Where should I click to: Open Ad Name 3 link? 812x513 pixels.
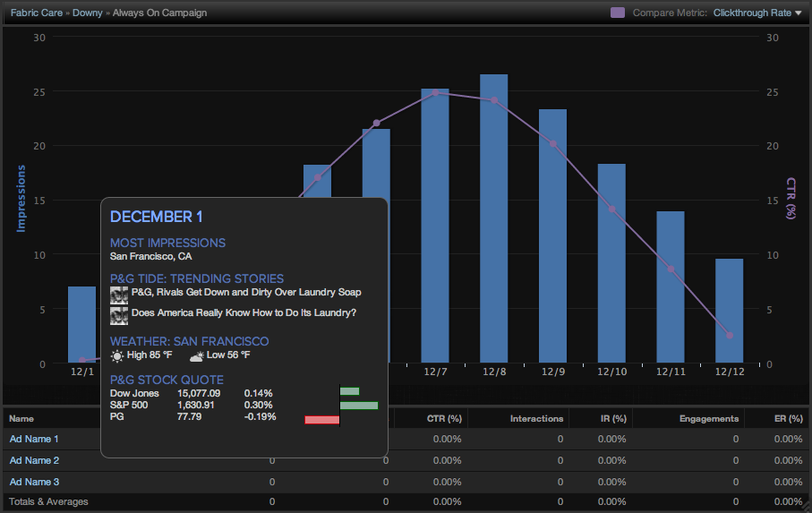(x=34, y=481)
